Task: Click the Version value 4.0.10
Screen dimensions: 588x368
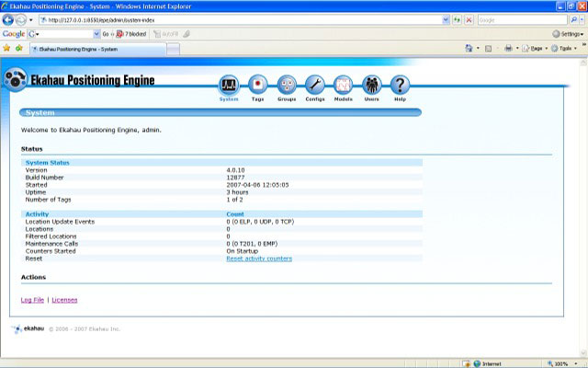Action: (235, 170)
